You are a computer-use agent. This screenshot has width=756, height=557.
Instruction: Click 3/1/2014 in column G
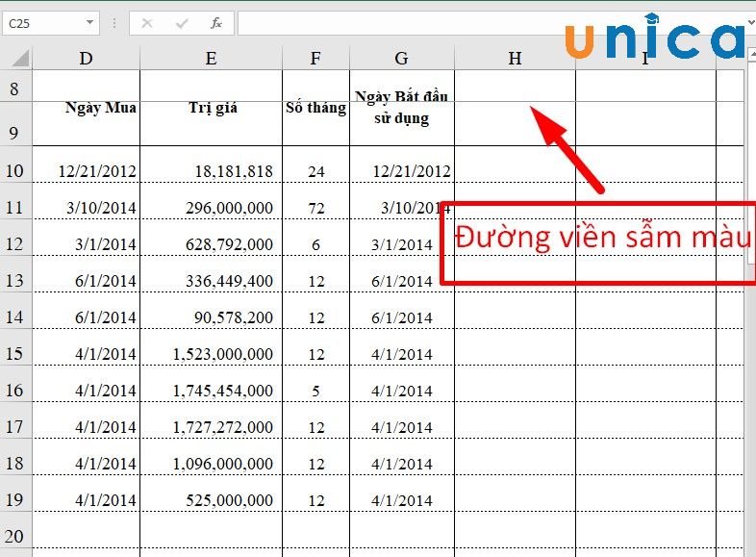click(402, 238)
